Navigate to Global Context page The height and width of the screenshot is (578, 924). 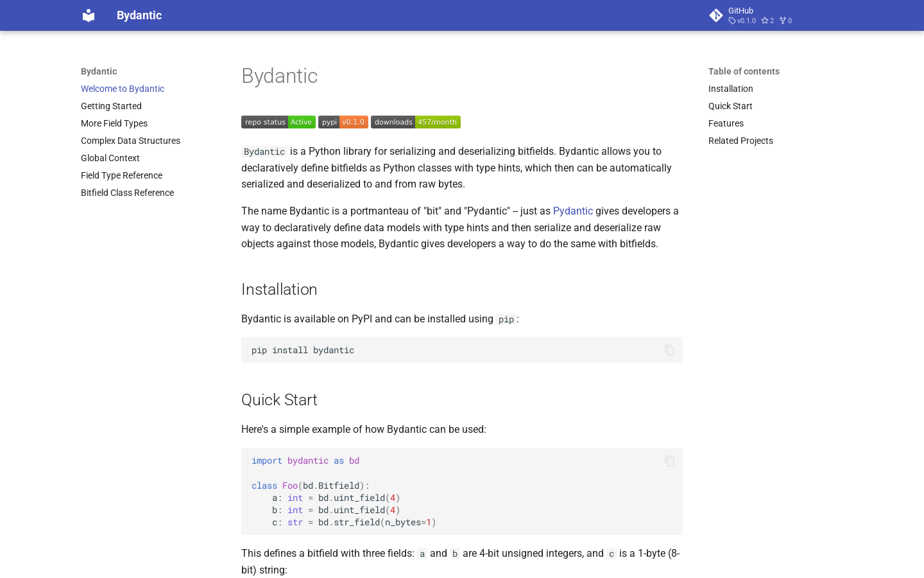pos(110,158)
